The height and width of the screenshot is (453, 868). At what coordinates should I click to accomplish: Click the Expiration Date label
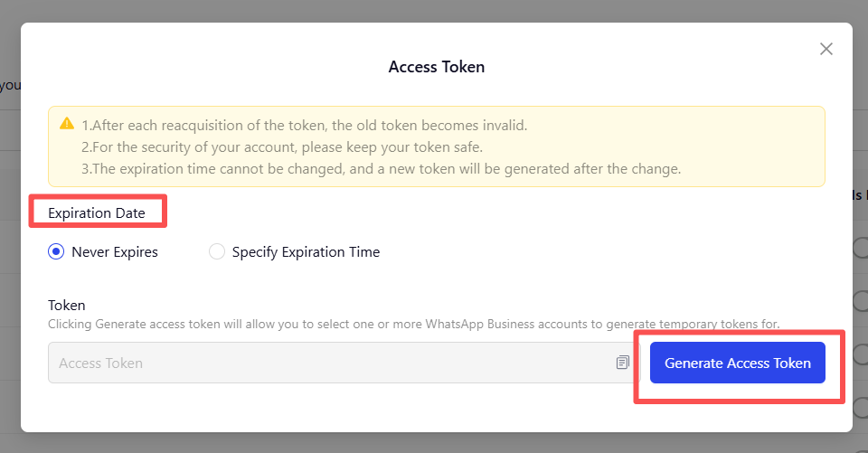pyautogui.click(x=97, y=213)
